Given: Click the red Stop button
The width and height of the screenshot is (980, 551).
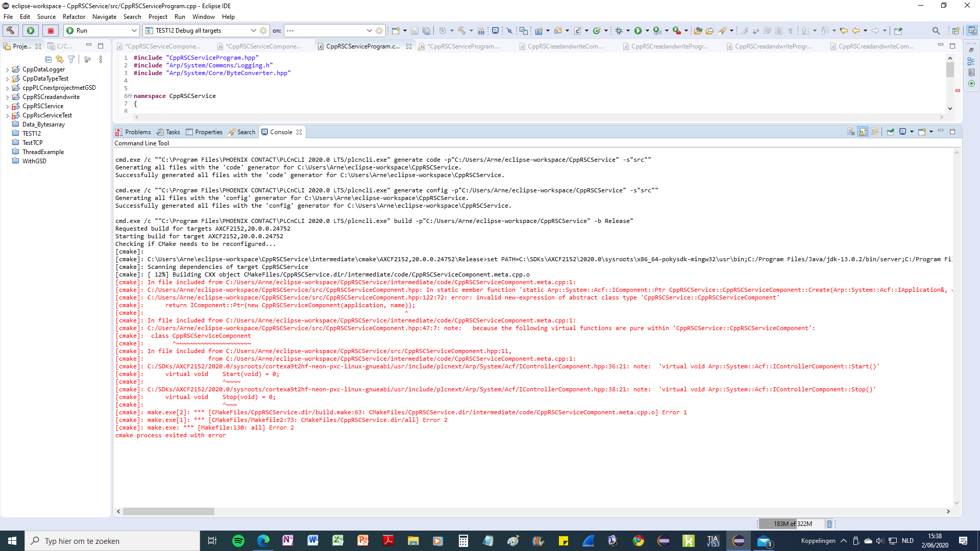Looking at the screenshot, I should 51,31.
